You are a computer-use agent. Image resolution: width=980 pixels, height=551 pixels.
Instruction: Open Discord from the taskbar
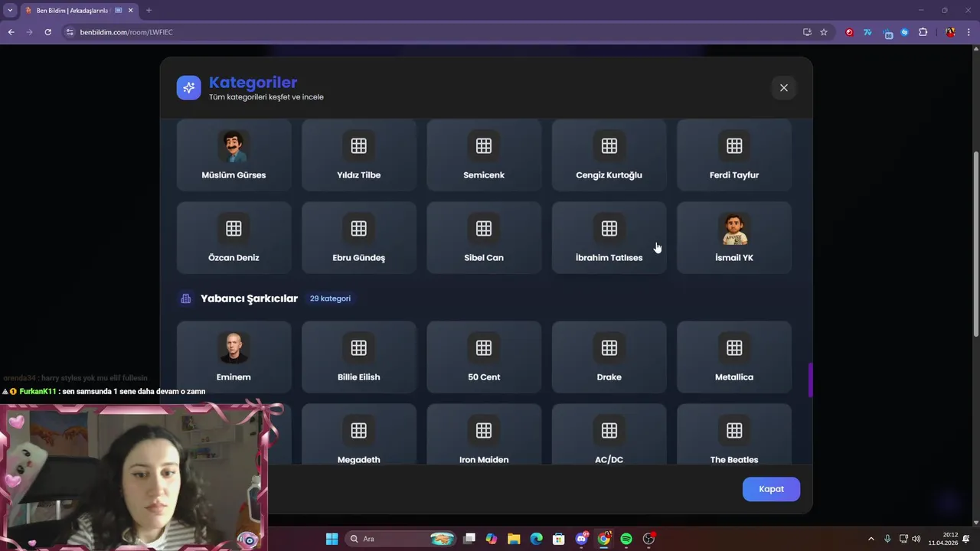click(581, 539)
